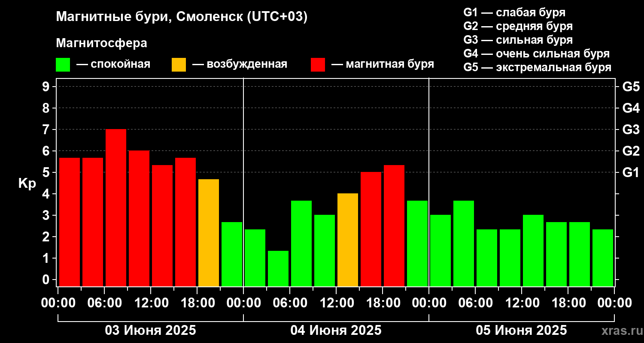Click the red Kp 5 bar at 15:00 on 04 Июня

click(371, 229)
